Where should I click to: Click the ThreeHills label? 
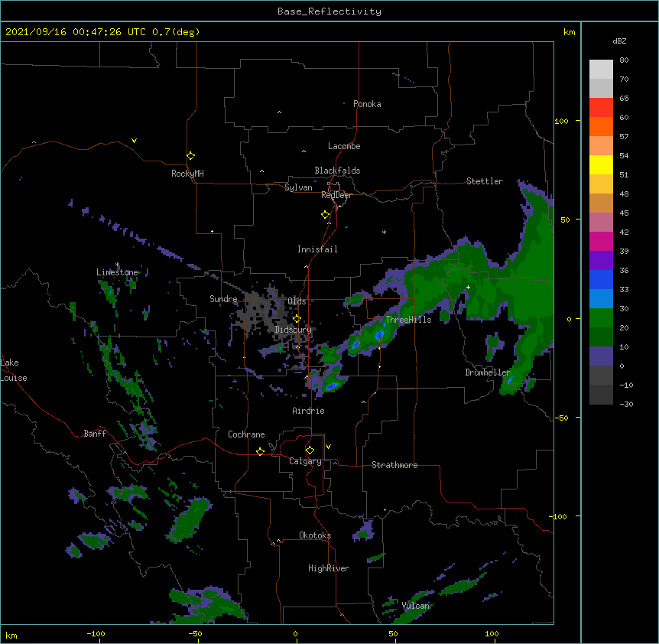pyautogui.click(x=408, y=320)
